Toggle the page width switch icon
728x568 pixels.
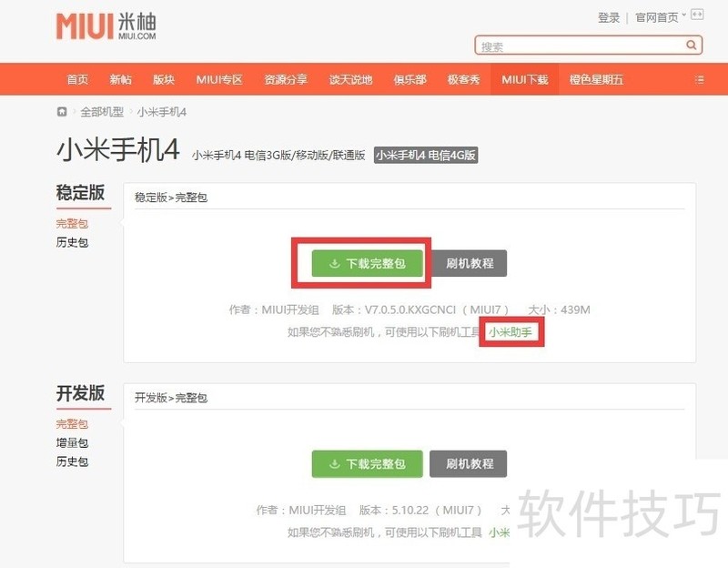point(697,15)
